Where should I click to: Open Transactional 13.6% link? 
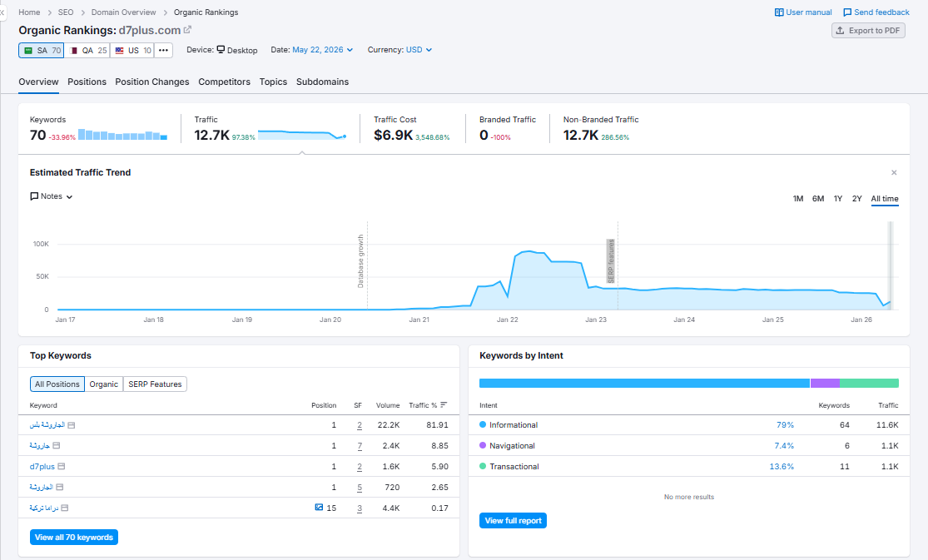782,467
